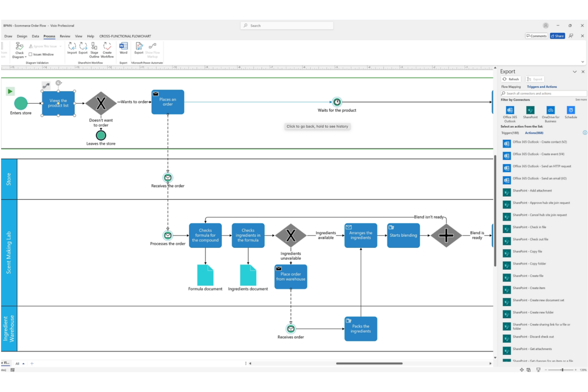Open the Review ribbon tab
Image resolution: width=588 pixels, height=392 pixels.
click(x=65, y=36)
